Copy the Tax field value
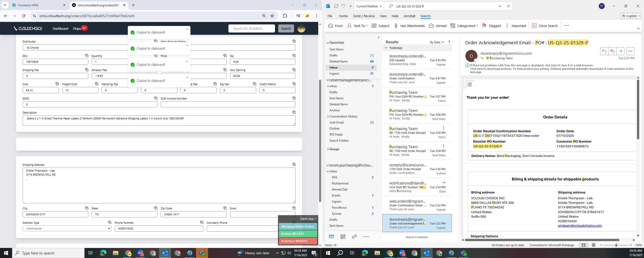This screenshot has height=258, width=644. coord(294,55)
